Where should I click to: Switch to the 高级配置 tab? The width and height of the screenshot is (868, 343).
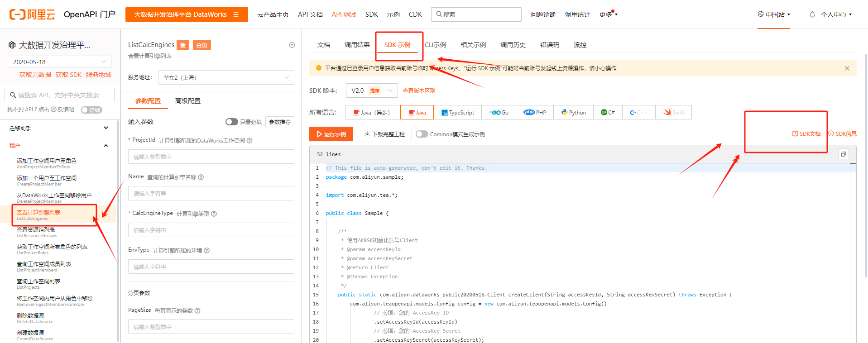click(188, 101)
